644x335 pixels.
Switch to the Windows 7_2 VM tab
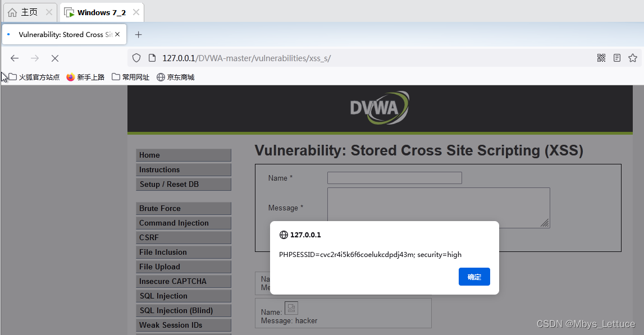pos(102,12)
